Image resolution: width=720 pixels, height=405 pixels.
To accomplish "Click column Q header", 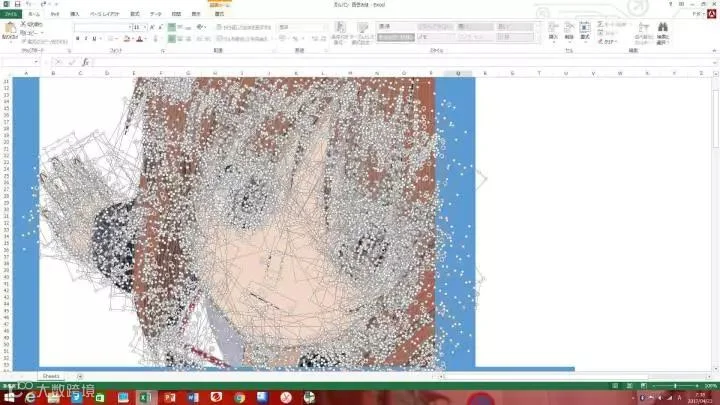I will coord(458,73).
